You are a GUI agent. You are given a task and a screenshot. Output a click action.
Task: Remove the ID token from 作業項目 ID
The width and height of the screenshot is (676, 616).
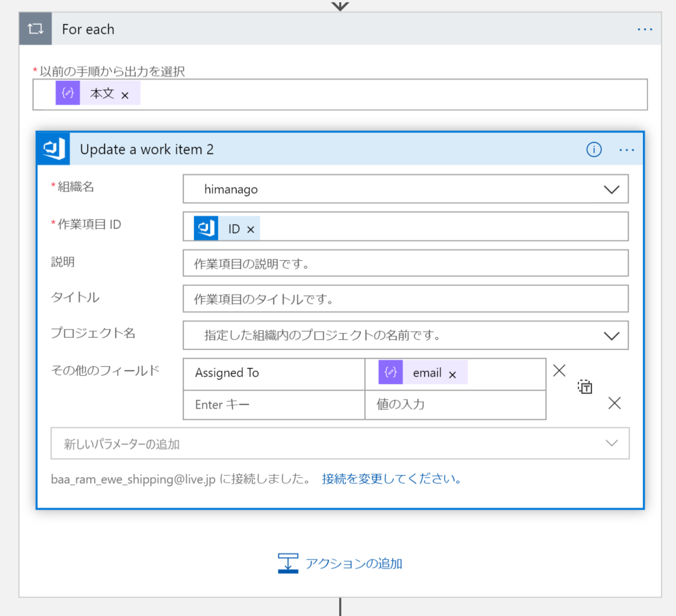[251, 229]
